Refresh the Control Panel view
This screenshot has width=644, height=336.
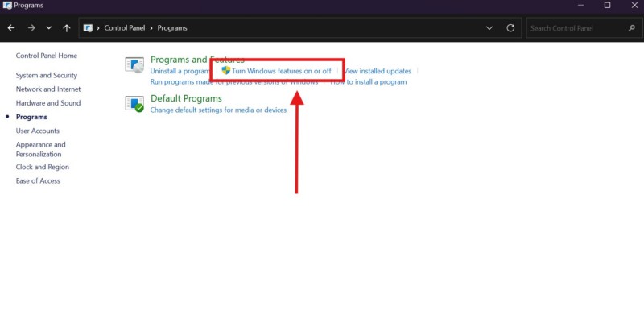click(510, 27)
